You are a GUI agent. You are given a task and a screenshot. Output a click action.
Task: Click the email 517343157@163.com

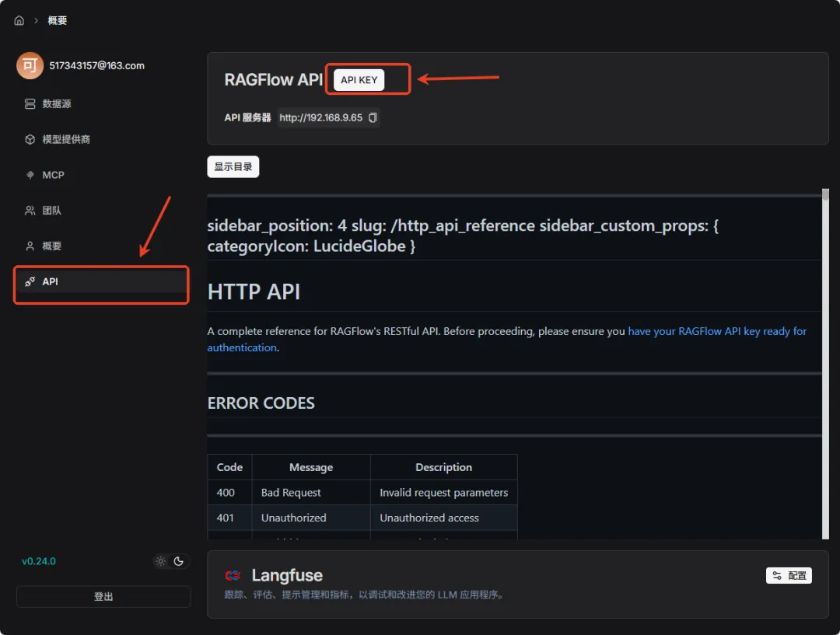(x=97, y=65)
